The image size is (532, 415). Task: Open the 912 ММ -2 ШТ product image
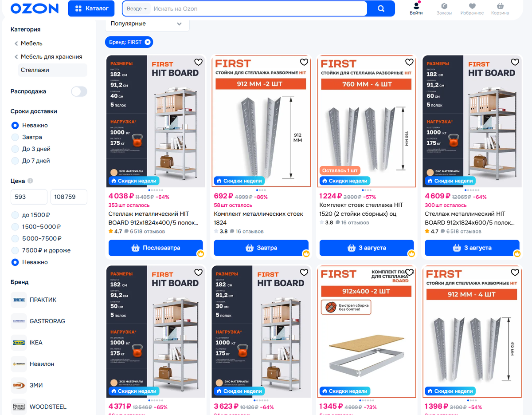coord(261,121)
